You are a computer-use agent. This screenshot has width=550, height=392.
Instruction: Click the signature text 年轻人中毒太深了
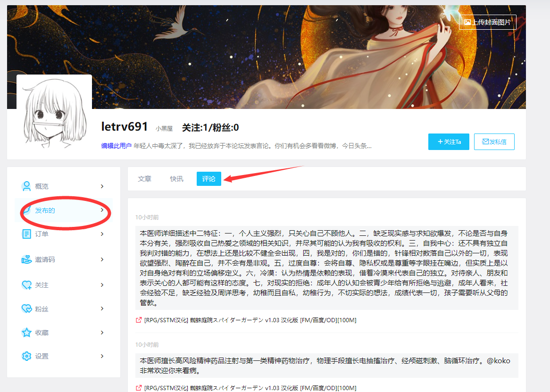[x=252, y=145]
